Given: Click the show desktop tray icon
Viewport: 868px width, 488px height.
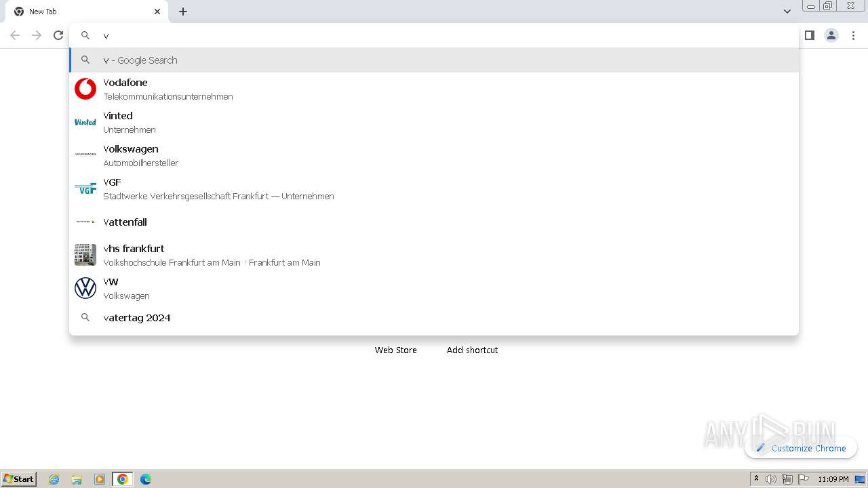Looking at the screenshot, I should pos(860,479).
